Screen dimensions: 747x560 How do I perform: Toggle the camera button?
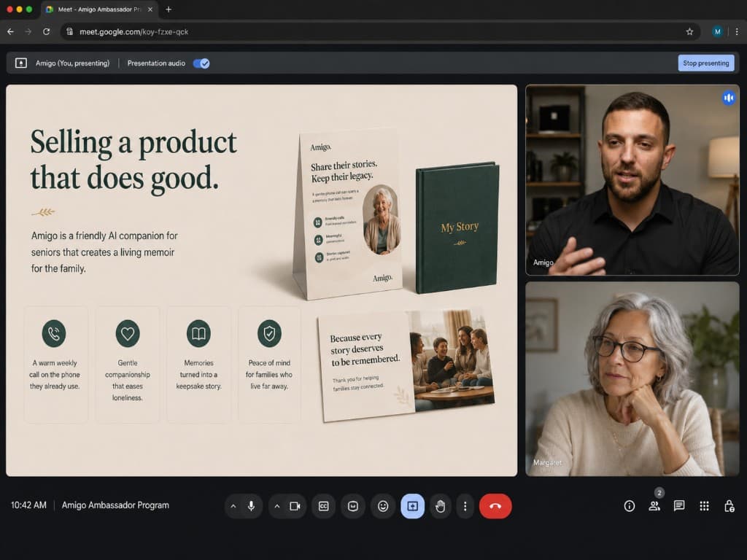[295, 506]
